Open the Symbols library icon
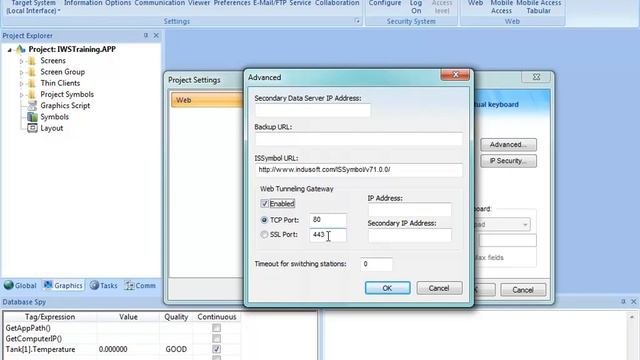 click(32, 117)
